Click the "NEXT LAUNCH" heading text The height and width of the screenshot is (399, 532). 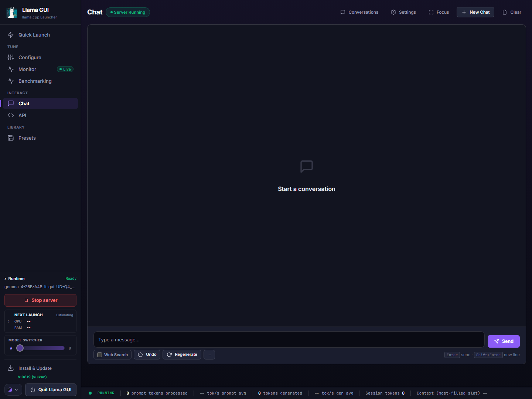[28, 315]
